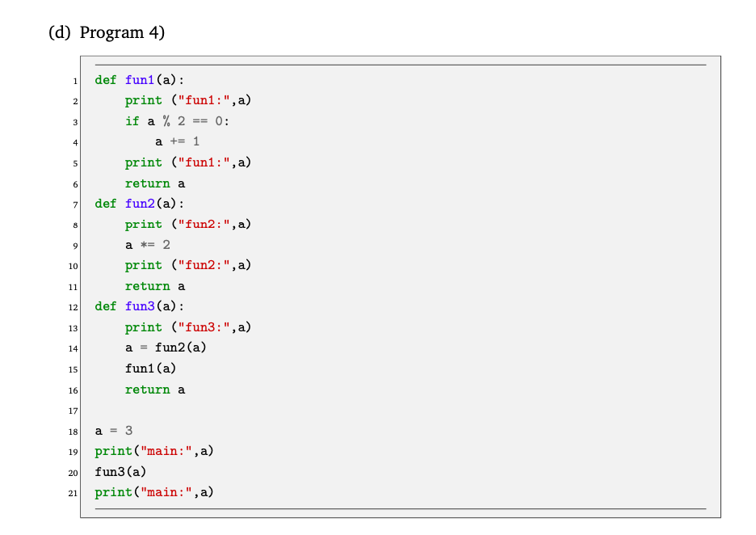Click the 'return a' on line 16
756x535 pixels.
(x=155, y=390)
